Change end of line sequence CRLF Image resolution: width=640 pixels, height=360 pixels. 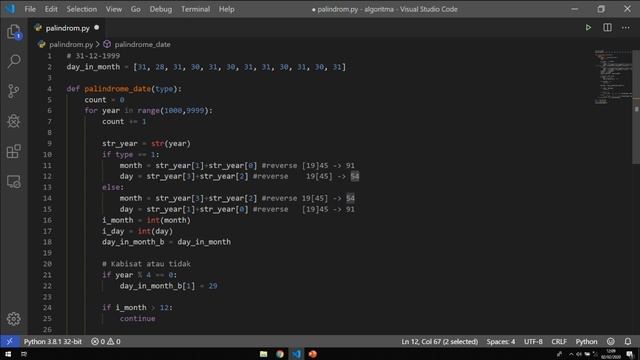559,341
